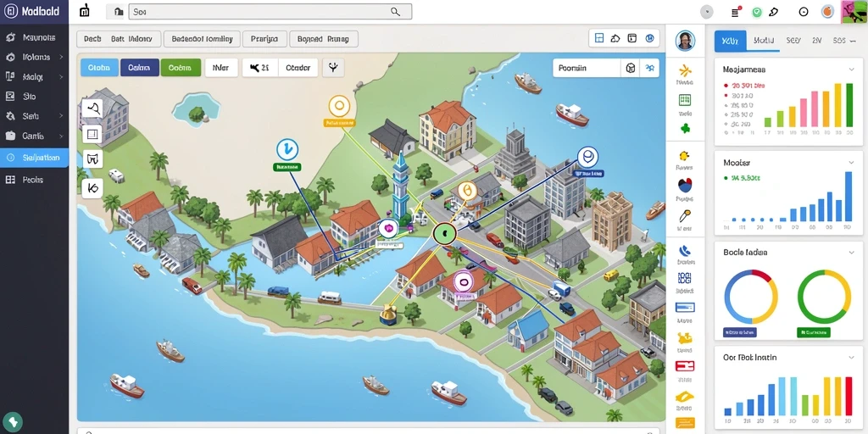Toggle the dark blue Oolam filter

(140, 68)
